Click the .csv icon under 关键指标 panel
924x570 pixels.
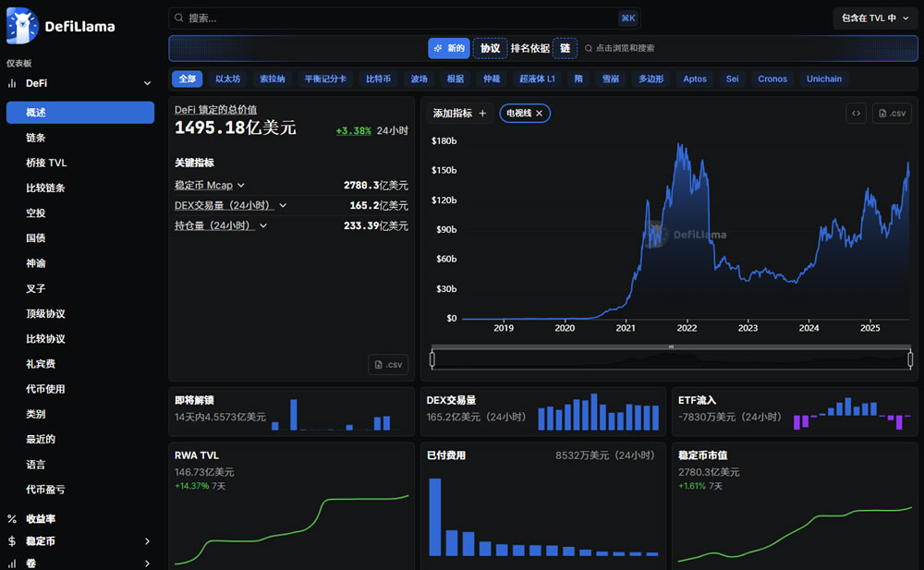pyautogui.click(x=388, y=364)
